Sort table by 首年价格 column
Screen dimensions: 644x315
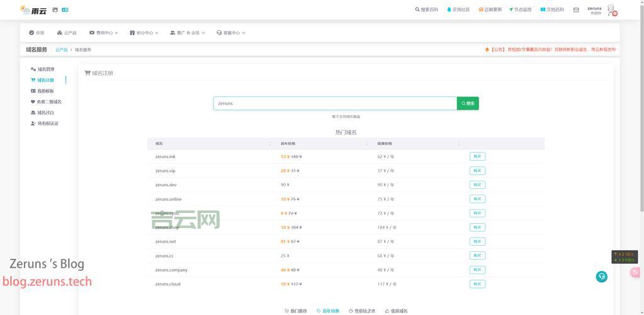pos(367,144)
